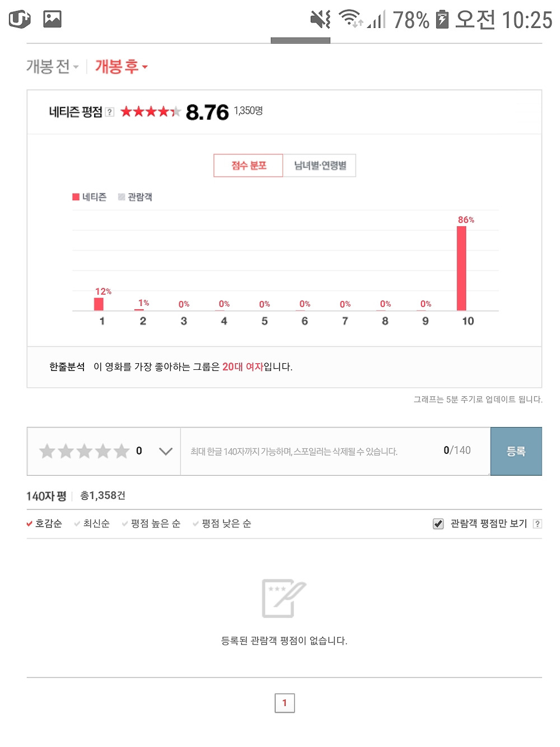
Task: Tap the muted sound icon in status bar
Action: [x=320, y=19]
